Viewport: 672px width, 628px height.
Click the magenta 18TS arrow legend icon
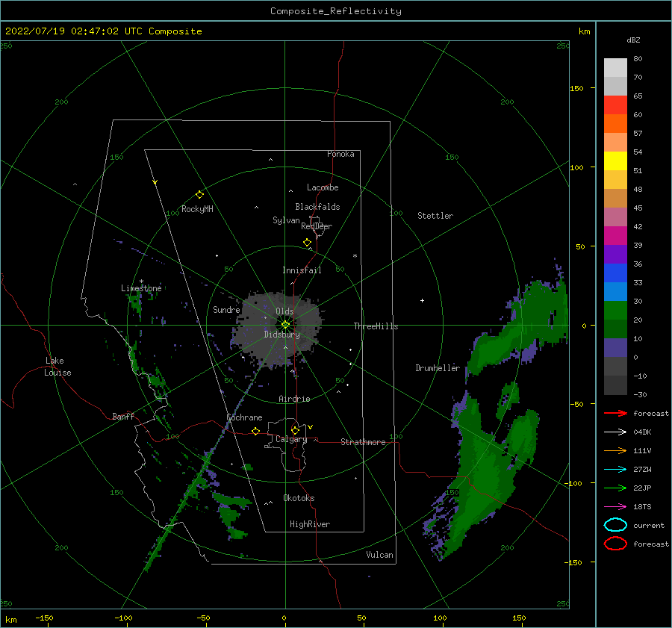pyautogui.click(x=615, y=507)
